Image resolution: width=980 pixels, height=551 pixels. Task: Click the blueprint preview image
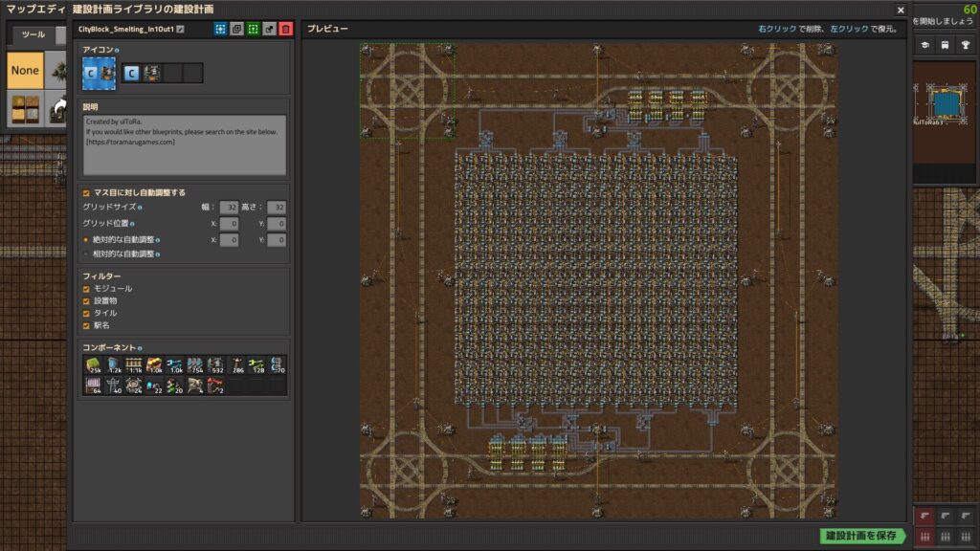(598, 280)
